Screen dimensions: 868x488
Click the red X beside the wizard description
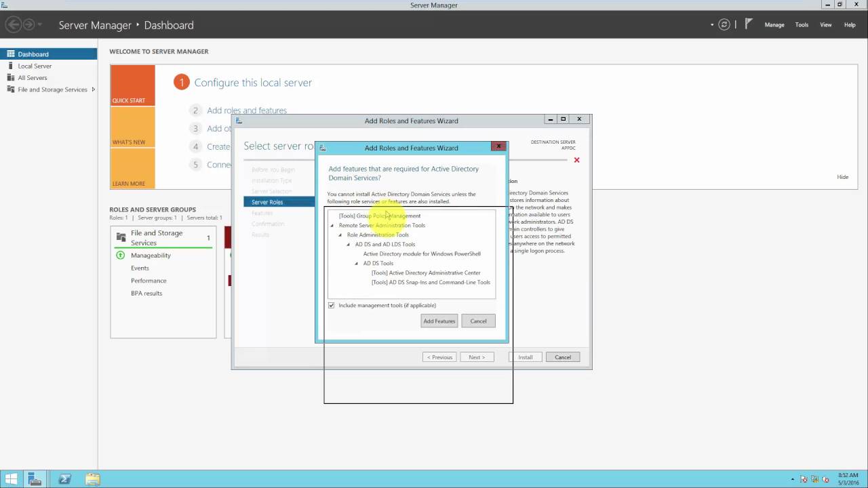pyautogui.click(x=576, y=160)
